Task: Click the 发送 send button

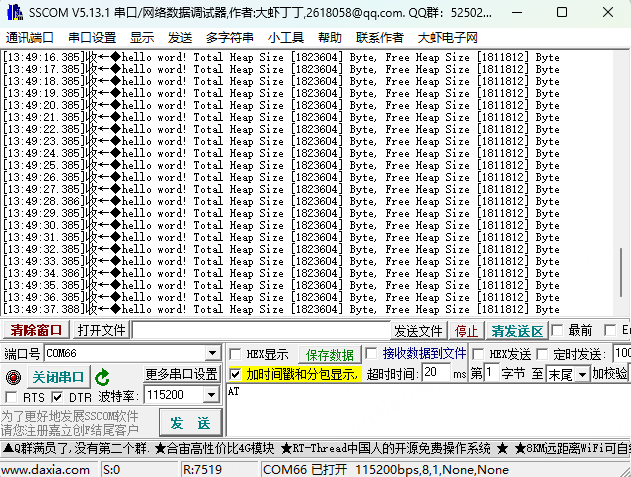Action: [x=190, y=423]
